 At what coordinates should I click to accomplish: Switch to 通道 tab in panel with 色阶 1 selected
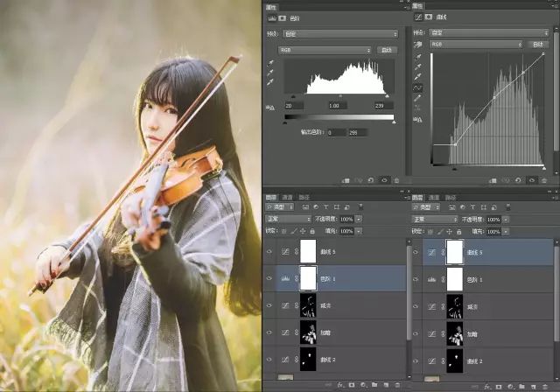tap(290, 198)
